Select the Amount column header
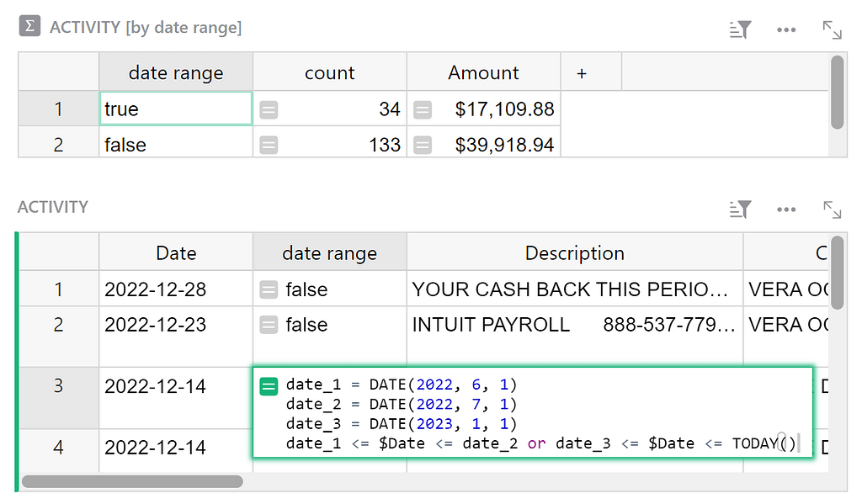862x504 pixels. pos(482,72)
